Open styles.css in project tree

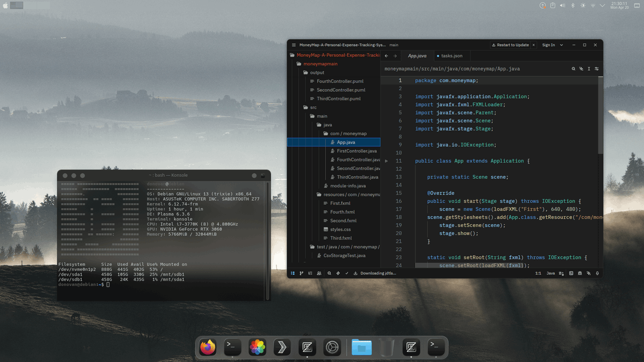coord(334,229)
